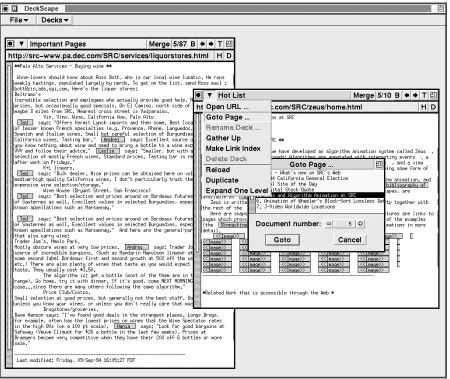Close the Hot List deck via its square box
The height and width of the screenshot is (379, 450).
(198, 95)
